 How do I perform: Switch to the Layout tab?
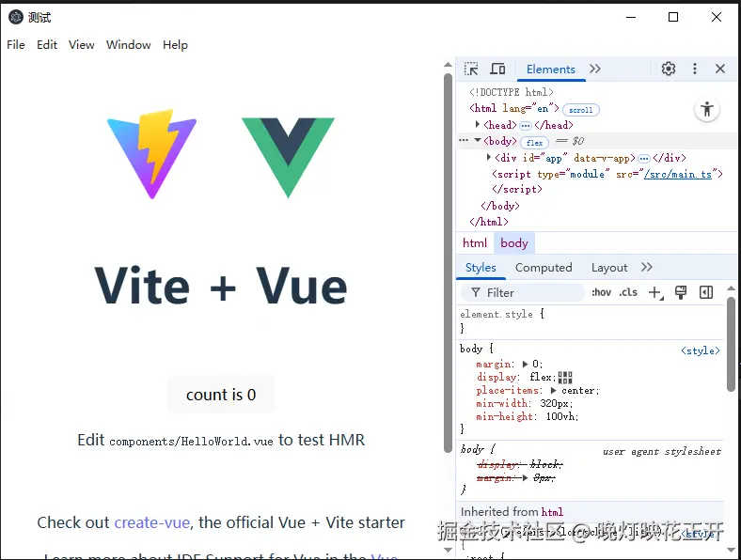tap(609, 268)
